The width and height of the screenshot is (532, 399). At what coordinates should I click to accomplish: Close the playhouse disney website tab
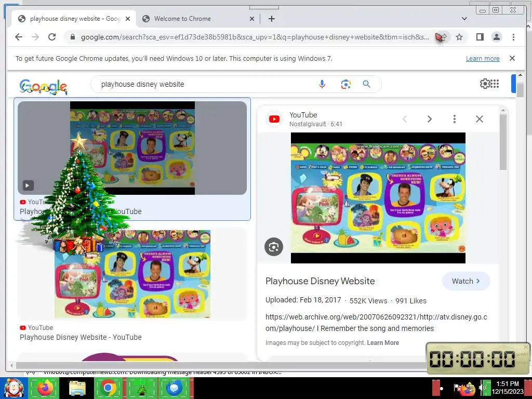pos(128,19)
